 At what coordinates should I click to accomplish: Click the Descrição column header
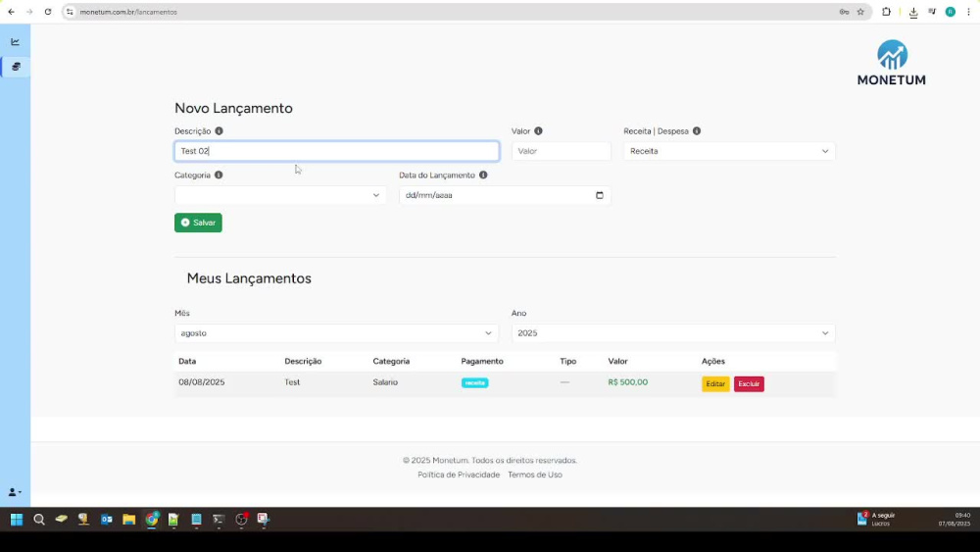pos(303,362)
